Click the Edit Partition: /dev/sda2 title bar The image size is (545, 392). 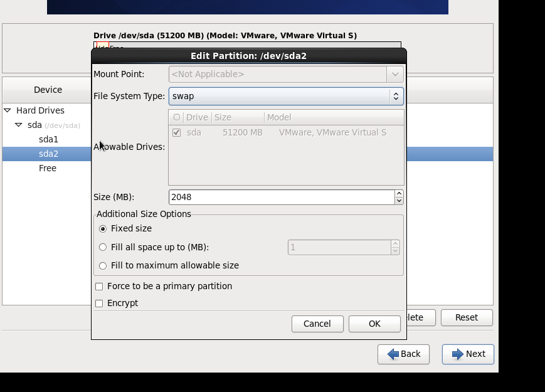(x=248, y=56)
